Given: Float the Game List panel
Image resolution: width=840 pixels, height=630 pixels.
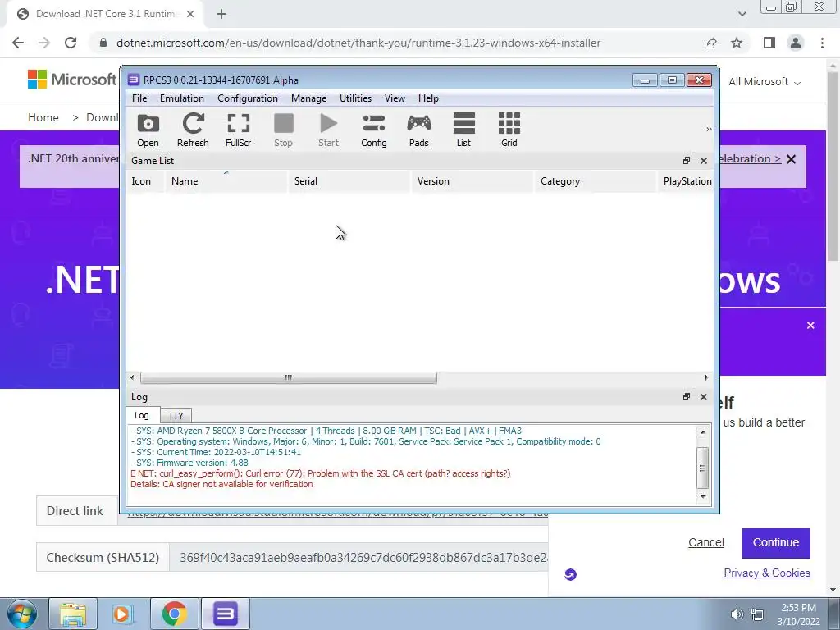Looking at the screenshot, I should 687,160.
